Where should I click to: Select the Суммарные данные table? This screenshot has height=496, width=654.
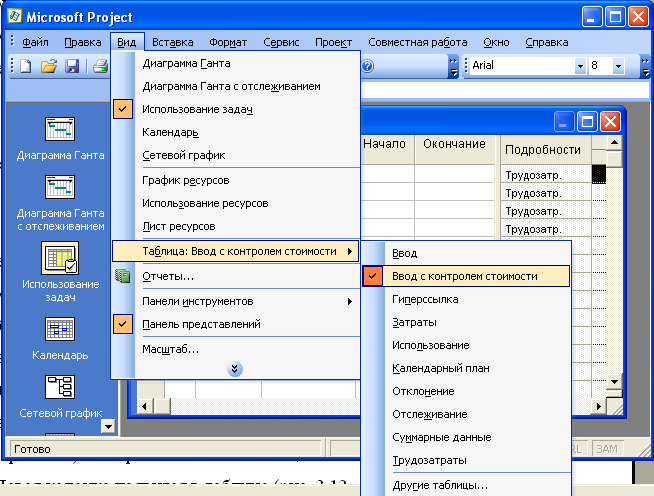coord(466,437)
